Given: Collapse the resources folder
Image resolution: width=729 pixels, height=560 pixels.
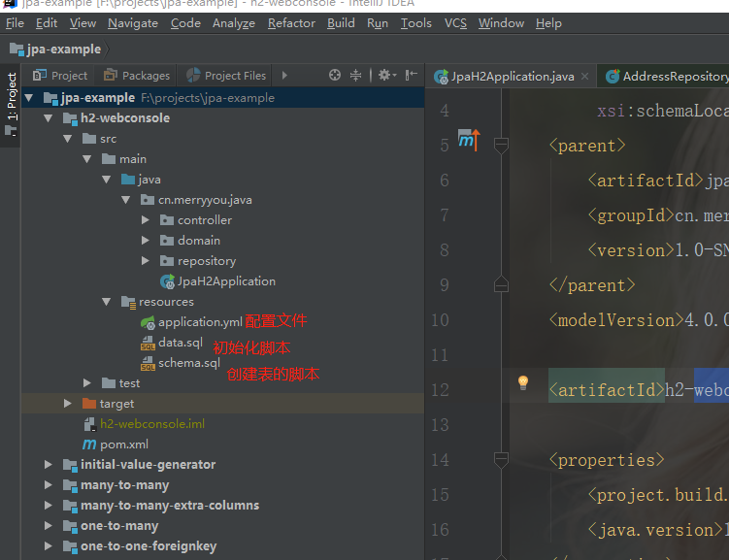Looking at the screenshot, I should [107, 302].
